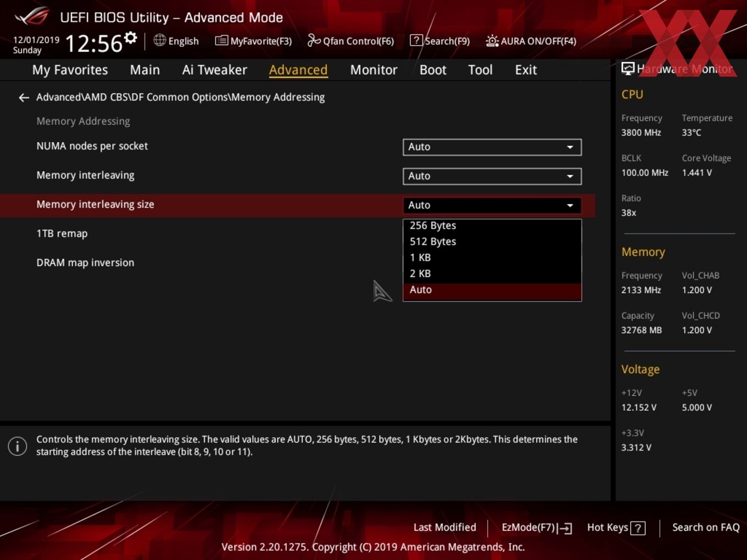This screenshot has width=747, height=560.
Task: Open MyFavorite(F3) menu
Action: pyautogui.click(x=261, y=41)
